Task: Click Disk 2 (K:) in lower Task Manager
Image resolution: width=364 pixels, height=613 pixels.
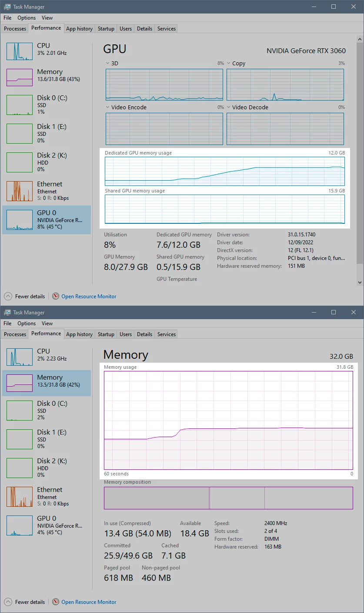Action: (47, 468)
